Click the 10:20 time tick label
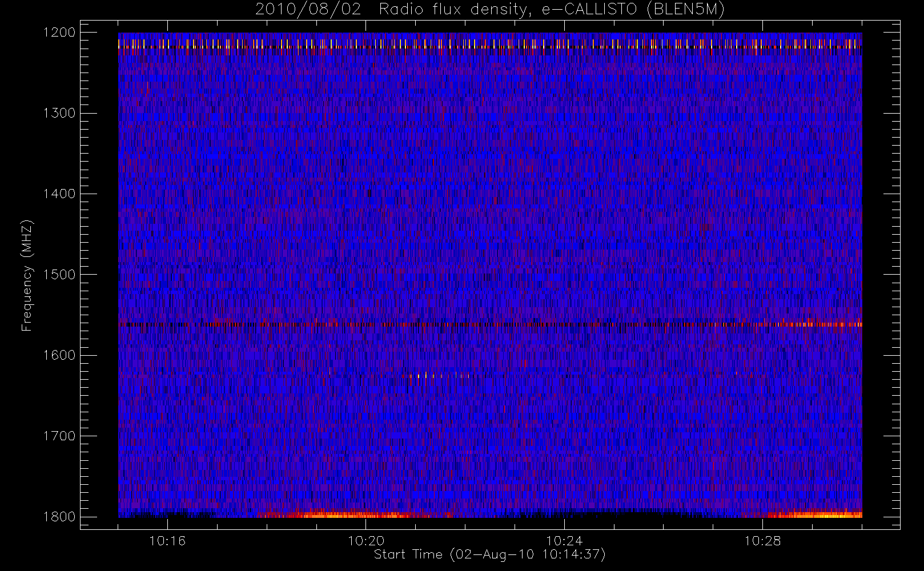This screenshot has height=571, width=924. (365, 541)
